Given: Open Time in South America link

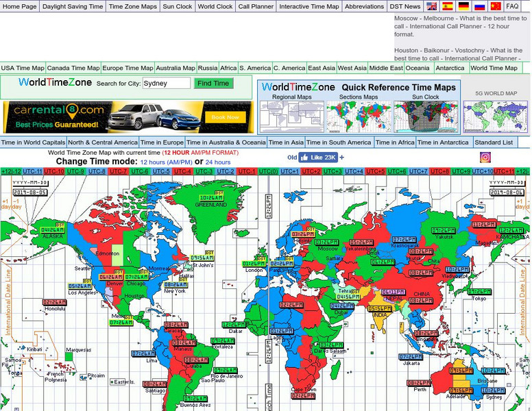Looking at the screenshot, I should click(339, 142).
